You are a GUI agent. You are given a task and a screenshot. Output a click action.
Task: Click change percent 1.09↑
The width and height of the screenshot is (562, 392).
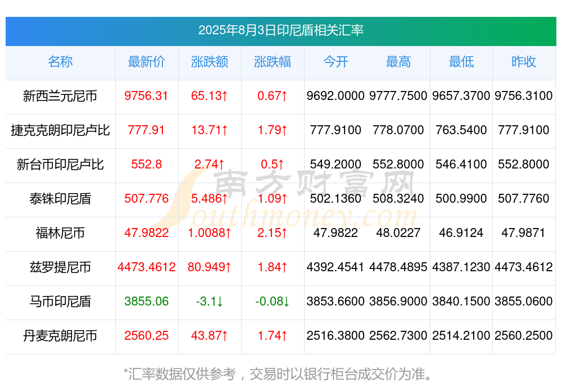273,198
